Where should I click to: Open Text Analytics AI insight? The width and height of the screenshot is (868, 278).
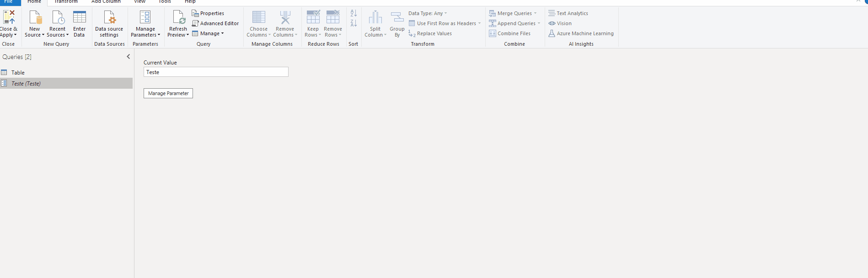[568, 13]
